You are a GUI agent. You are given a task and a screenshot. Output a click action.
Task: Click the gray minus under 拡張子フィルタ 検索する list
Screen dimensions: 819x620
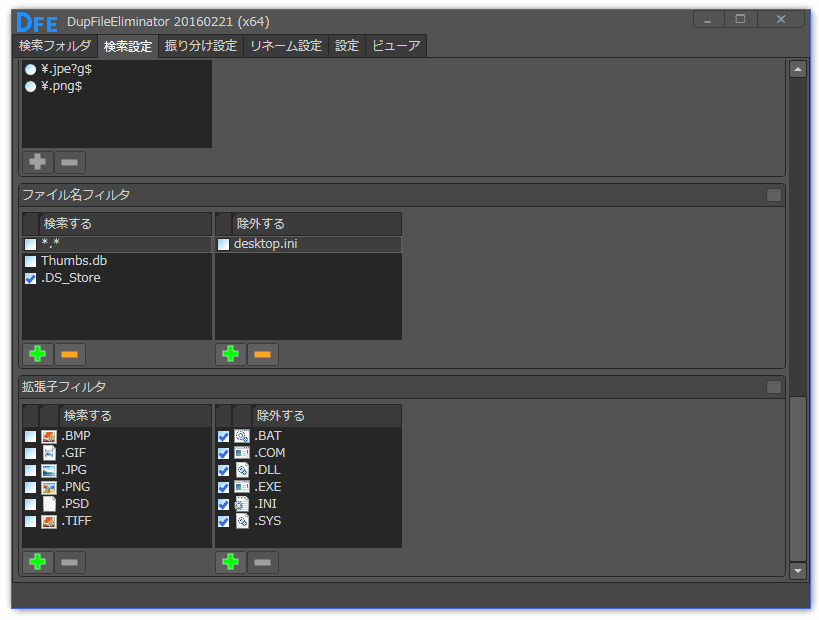pos(69,562)
